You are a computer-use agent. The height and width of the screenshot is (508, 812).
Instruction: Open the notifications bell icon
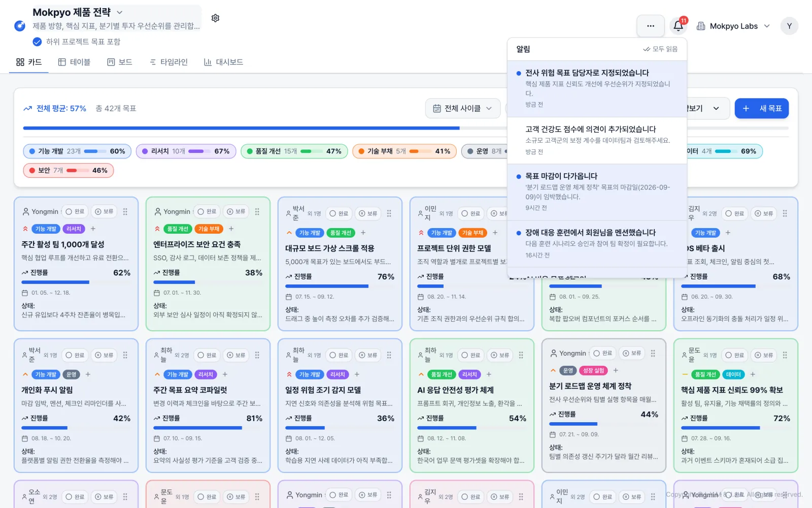(x=679, y=26)
